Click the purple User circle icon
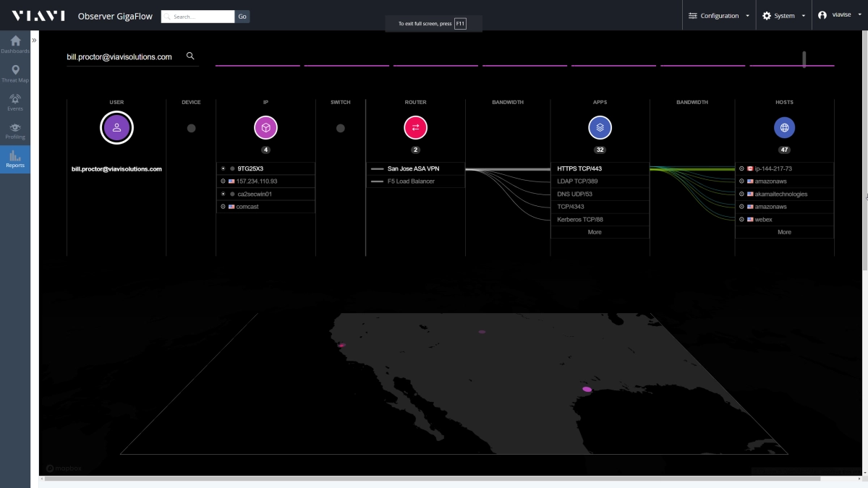 click(116, 128)
